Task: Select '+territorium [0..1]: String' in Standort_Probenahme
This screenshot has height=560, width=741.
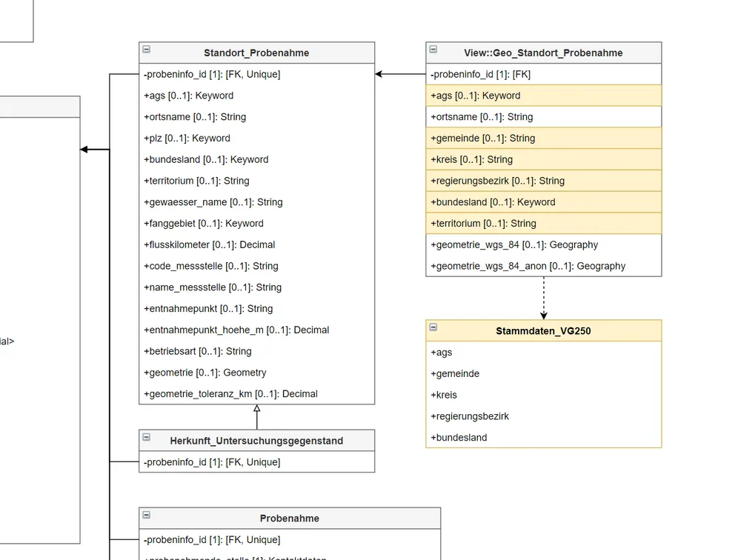Action: (x=256, y=181)
